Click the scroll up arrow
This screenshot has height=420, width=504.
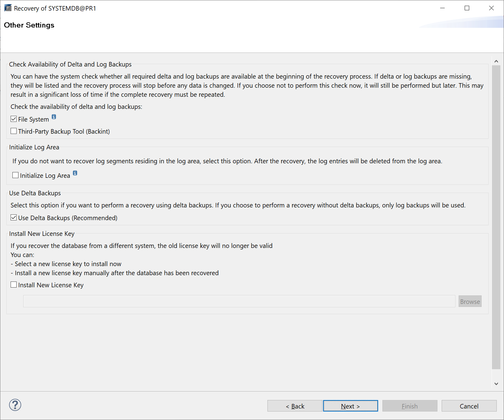(x=496, y=61)
